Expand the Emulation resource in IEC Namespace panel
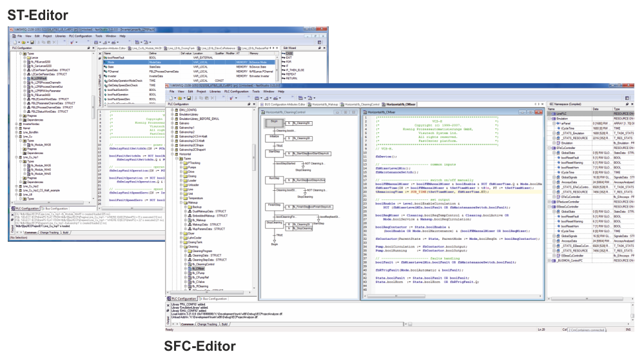The width and height of the screenshot is (644, 363). [550, 120]
